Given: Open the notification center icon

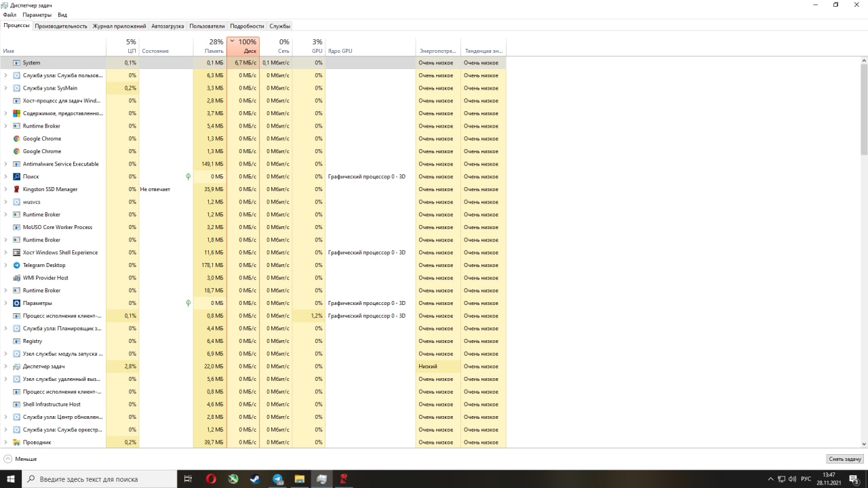Looking at the screenshot, I should pyautogui.click(x=854, y=479).
